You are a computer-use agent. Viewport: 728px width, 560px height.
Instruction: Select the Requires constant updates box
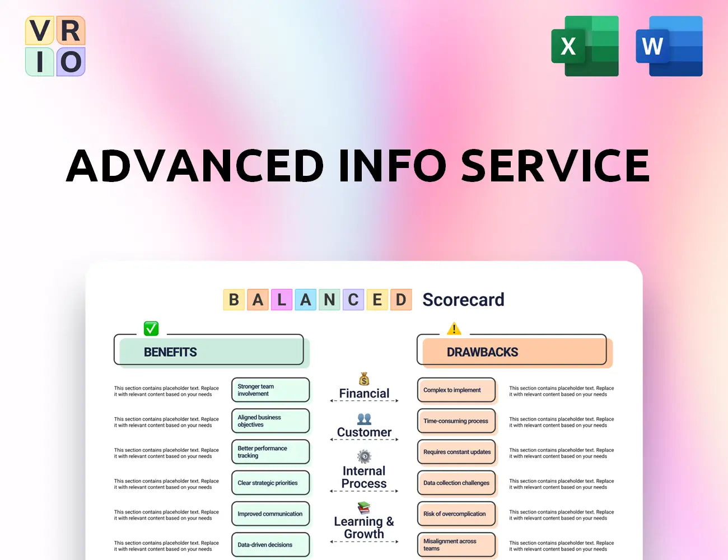click(457, 452)
